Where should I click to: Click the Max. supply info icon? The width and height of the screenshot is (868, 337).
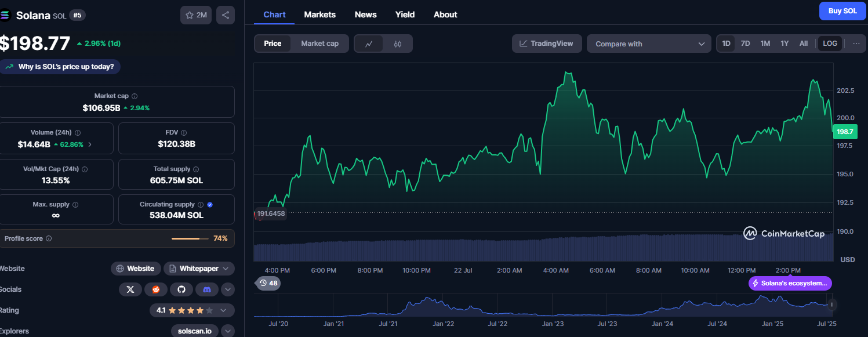coord(75,205)
